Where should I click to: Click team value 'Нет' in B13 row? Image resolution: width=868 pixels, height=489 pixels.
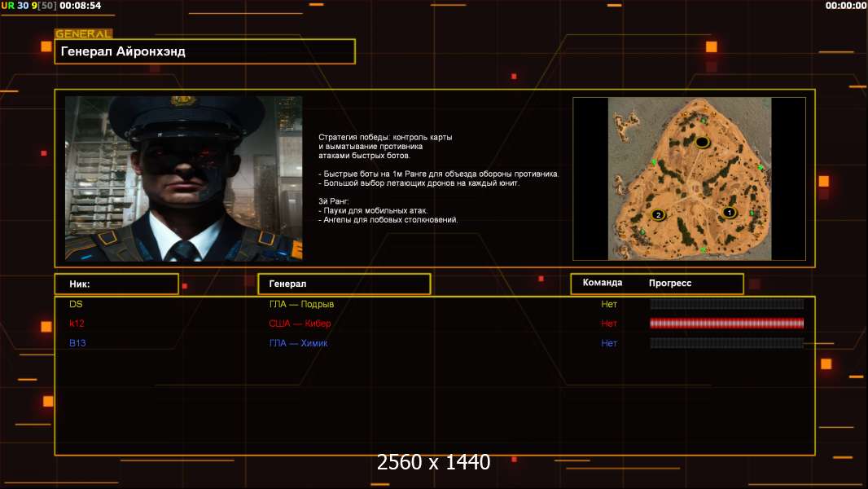609,343
